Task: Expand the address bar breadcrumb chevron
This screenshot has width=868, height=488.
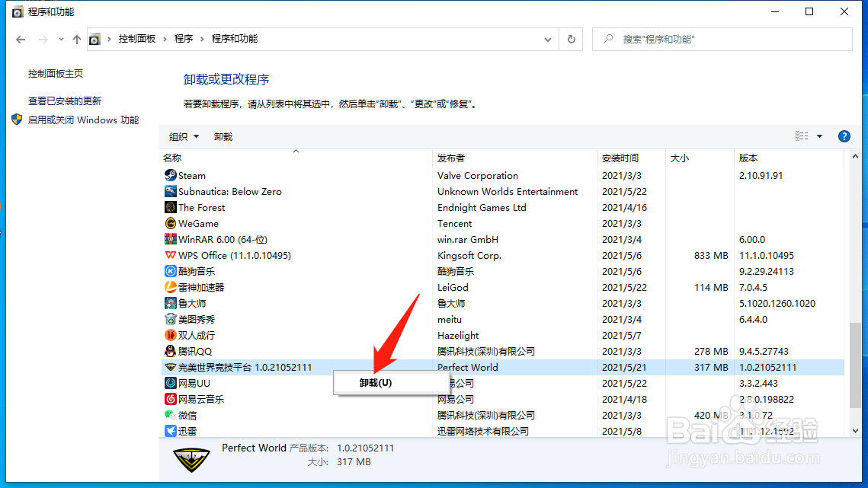Action: (548, 39)
